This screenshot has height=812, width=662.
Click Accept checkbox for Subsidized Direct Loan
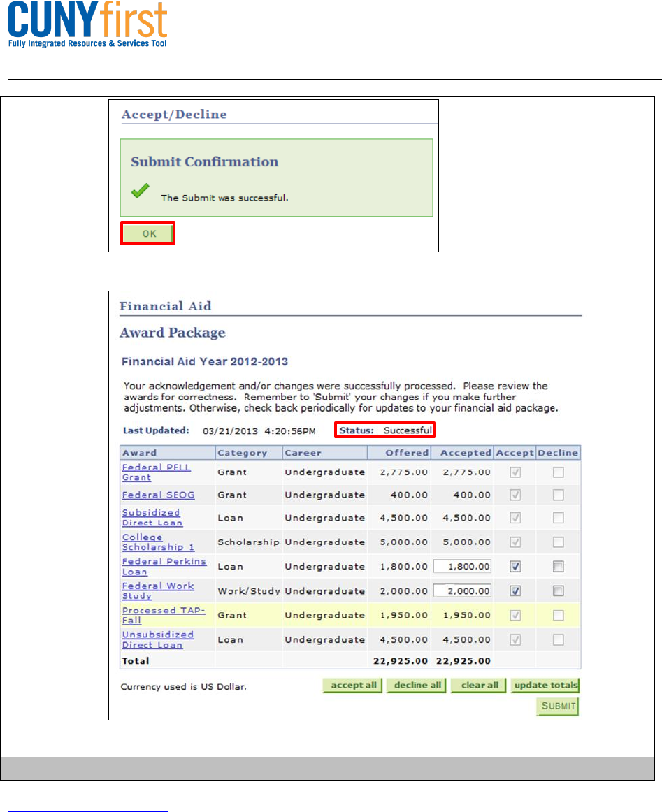coord(515,518)
